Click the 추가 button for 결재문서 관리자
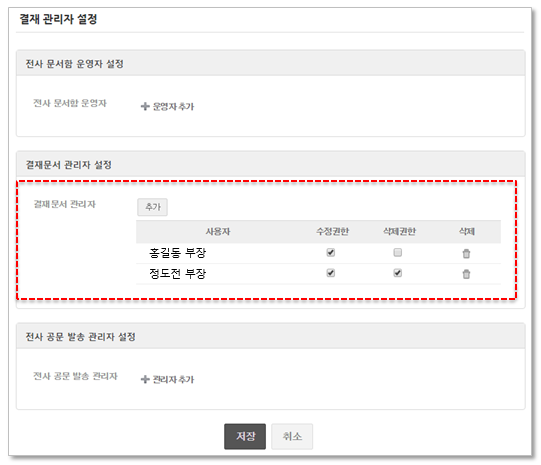This screenshot has height=465, width=541. coord(153,207)
